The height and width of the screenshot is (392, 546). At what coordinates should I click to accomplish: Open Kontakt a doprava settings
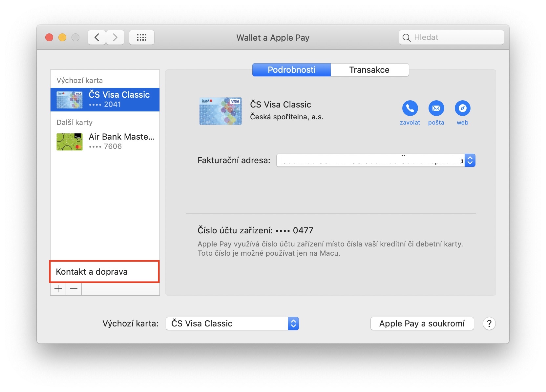click(104, 272)
